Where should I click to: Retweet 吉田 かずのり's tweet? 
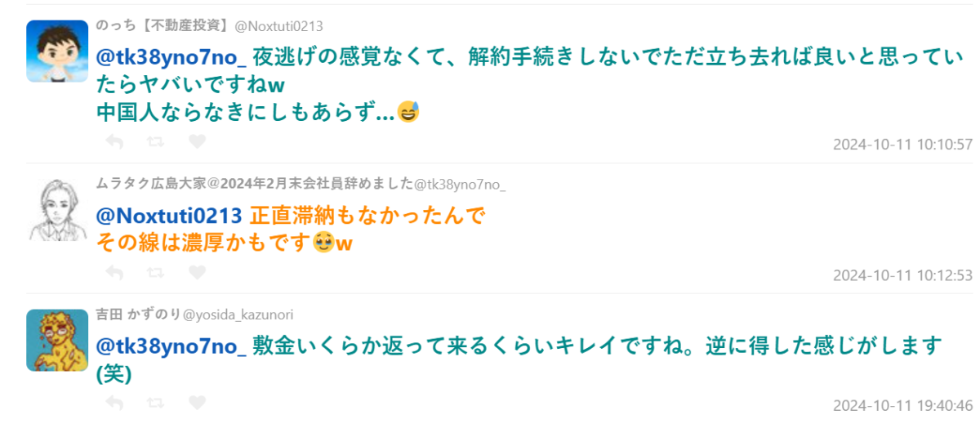click(x=155, y=403)
